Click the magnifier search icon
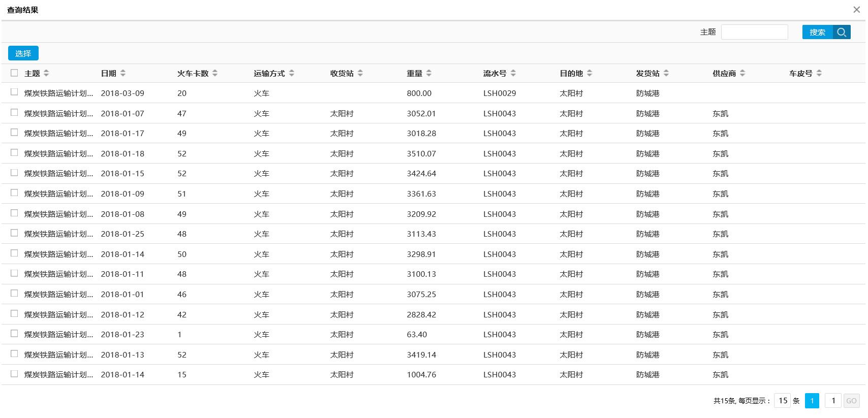Image resolution: width=868 pixels, height=418 pixels. point(842,32)
